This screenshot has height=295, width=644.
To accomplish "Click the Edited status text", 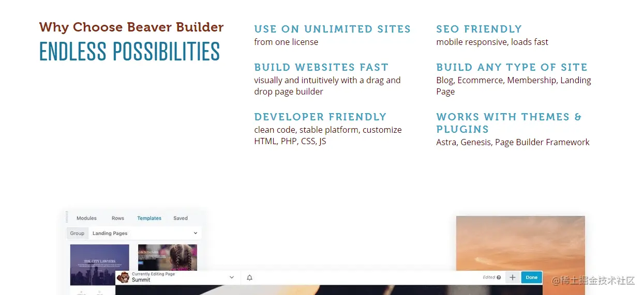I will (489, 277).
